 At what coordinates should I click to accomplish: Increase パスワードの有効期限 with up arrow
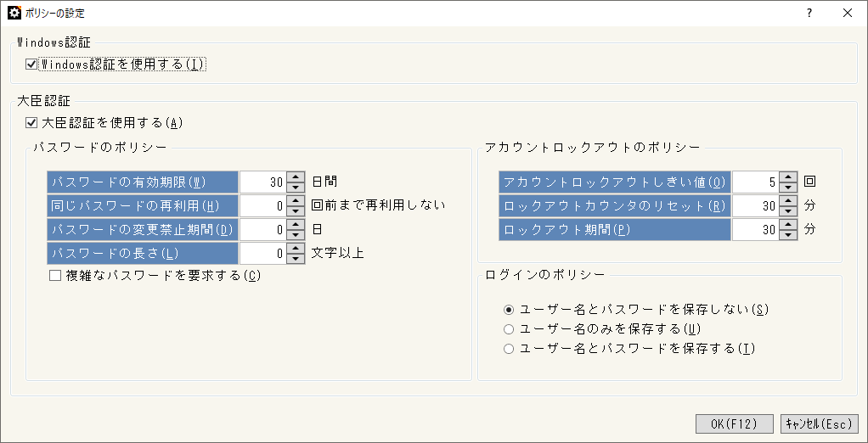click(296, 177)
